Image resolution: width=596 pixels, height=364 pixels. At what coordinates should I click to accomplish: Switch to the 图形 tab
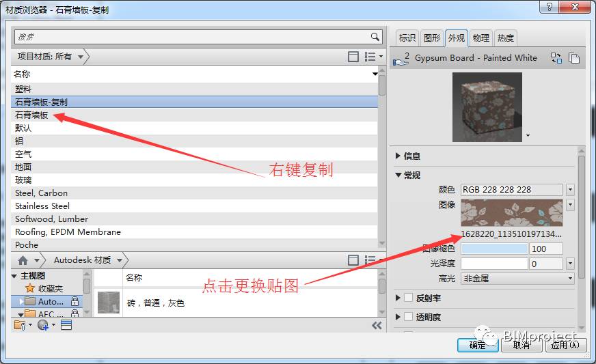click(431, 38)
